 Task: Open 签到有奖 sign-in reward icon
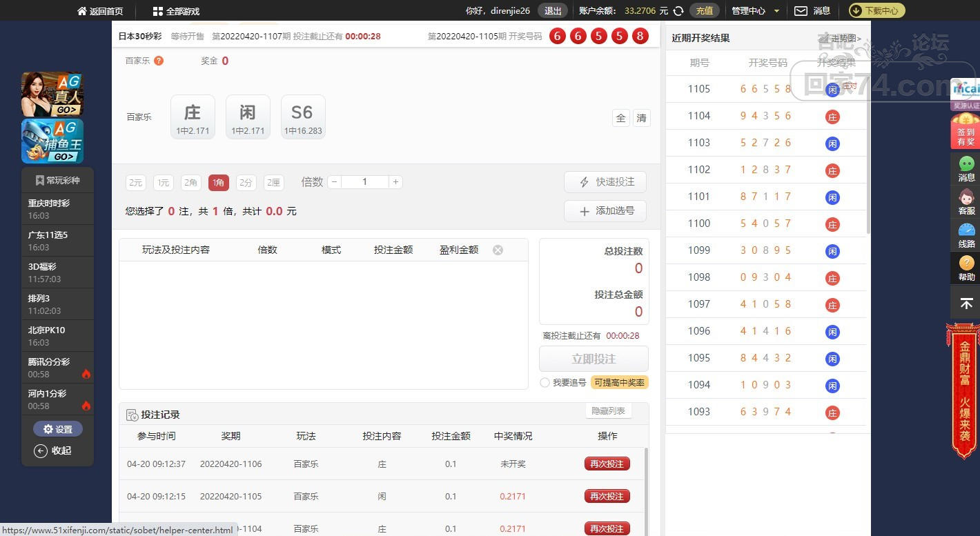point(966,130)
